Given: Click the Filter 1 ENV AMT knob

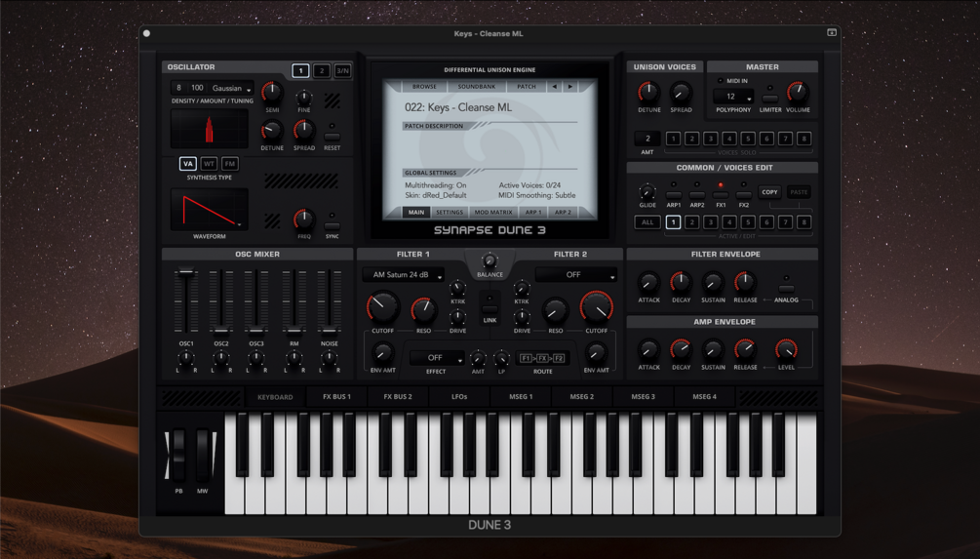Looking at the screenshot, I should pyautogui.click(x=382, y=353).
